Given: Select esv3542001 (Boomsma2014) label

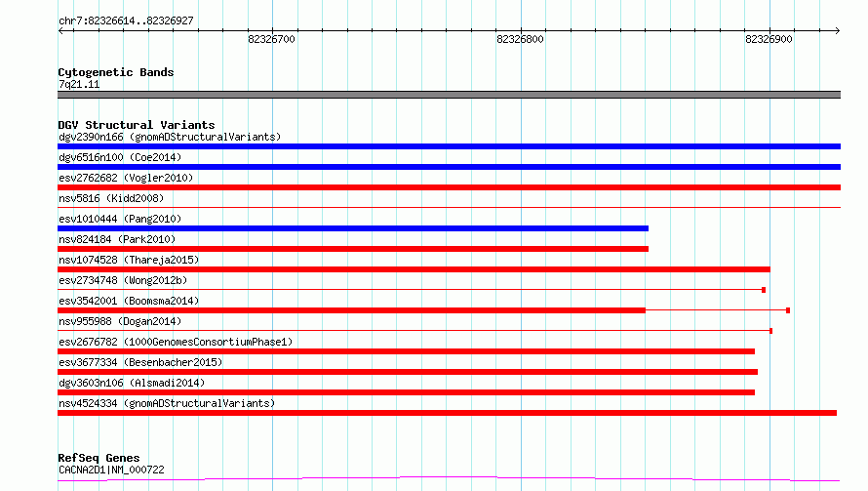Looking at the screenshot, I should pyautogui.click(x=129, y=301).
